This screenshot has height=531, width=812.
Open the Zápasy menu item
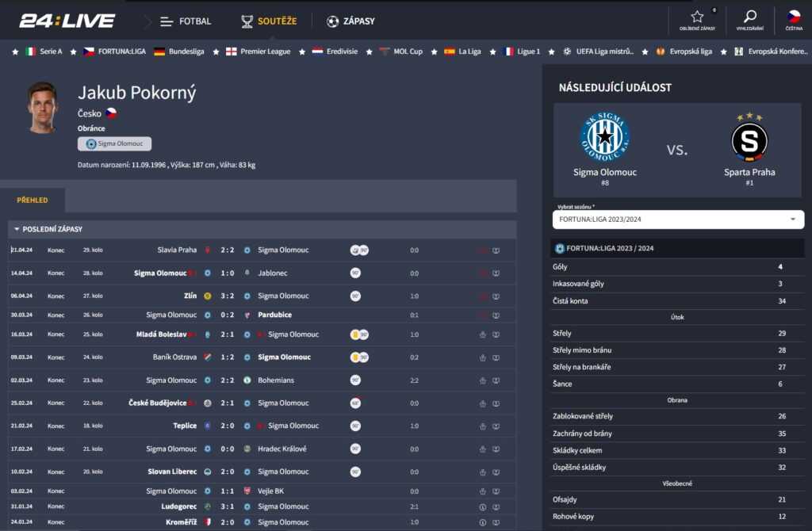point(350,21)
